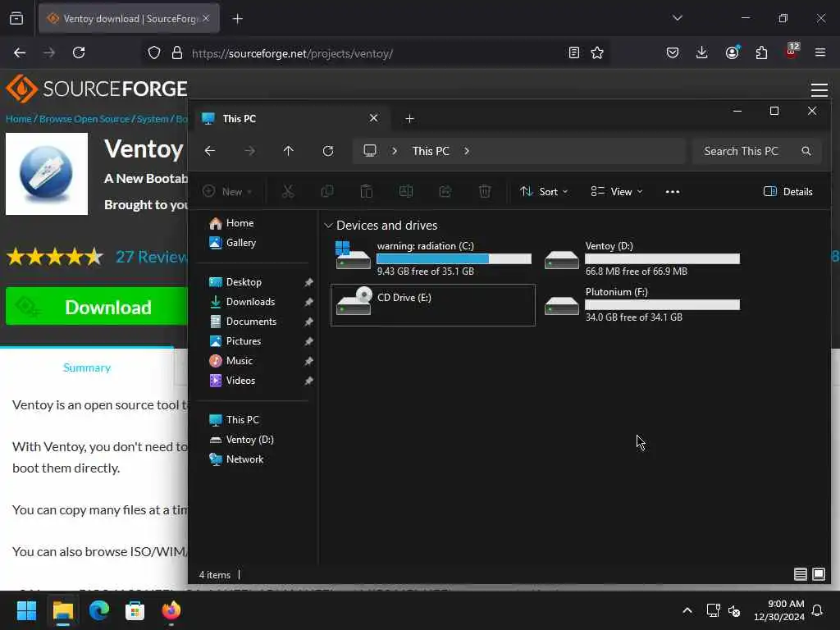Select the Plutonium (F:) drive

click(641, 305)
